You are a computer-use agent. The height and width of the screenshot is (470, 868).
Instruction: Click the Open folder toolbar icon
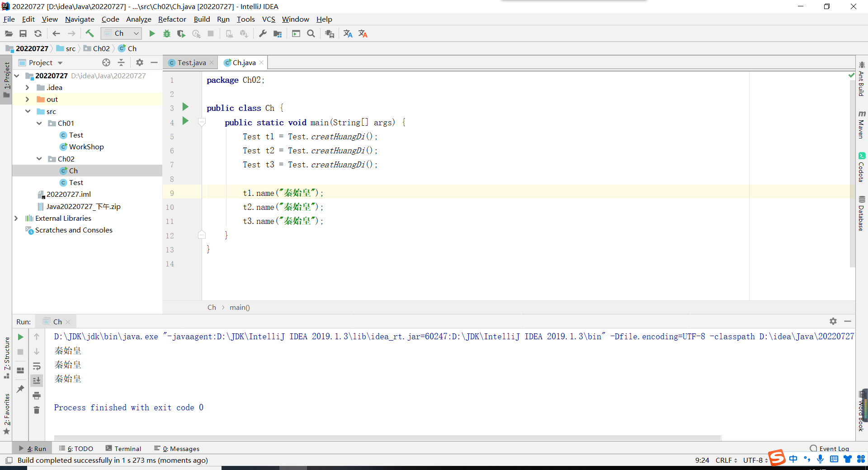click(x=9, y=33)
